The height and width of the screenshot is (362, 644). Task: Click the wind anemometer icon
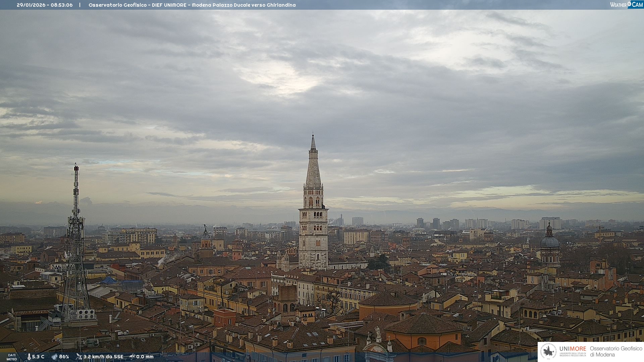pyautogui.click(x=79, y=357)
